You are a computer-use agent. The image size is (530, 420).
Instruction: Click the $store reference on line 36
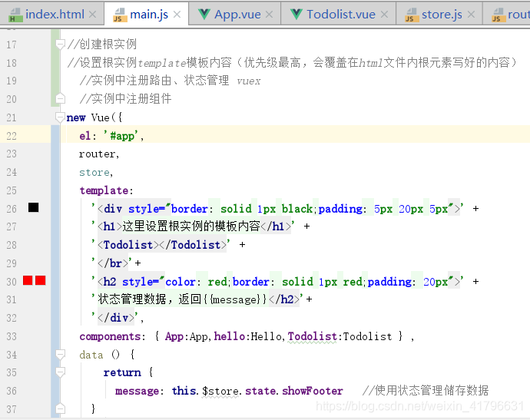(x=220, y=391)
